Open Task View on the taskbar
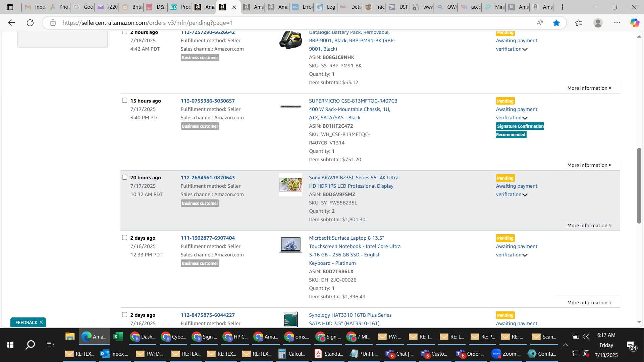This screenshot has height=362, width=644. (50, 345)
